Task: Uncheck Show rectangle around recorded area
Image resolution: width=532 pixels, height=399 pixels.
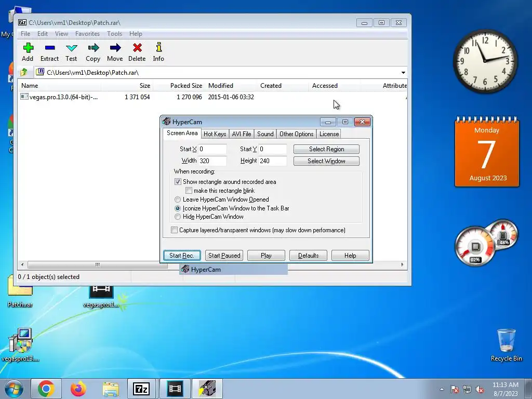Action: pyautogui.click(x=178, y=182)
